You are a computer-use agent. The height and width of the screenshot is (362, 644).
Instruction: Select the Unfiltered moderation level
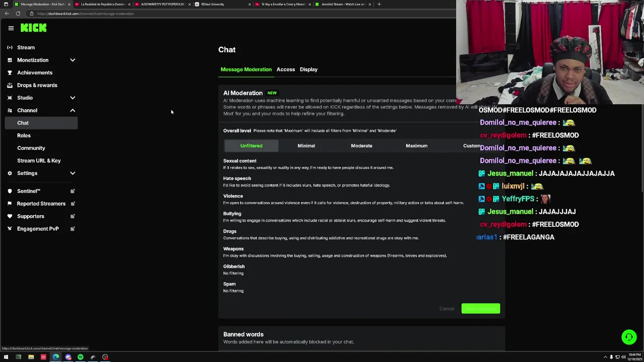click(x=251, y=146)
